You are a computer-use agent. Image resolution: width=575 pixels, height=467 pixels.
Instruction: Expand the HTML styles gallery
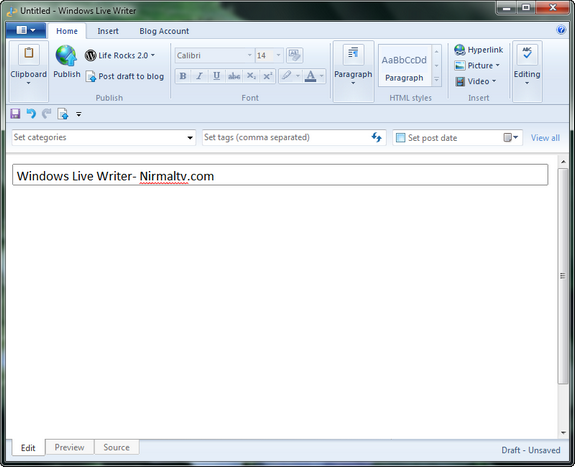(x=436, y=79)
